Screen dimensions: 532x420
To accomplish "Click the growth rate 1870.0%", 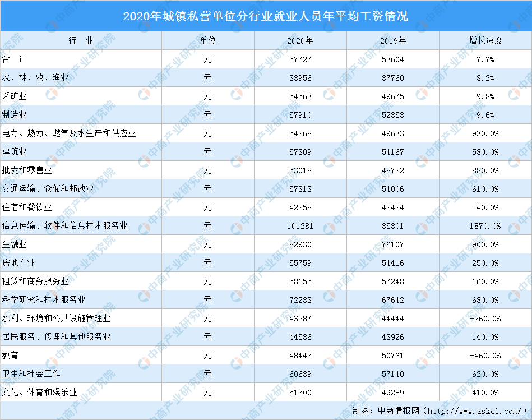I will (x=485, y=226).
